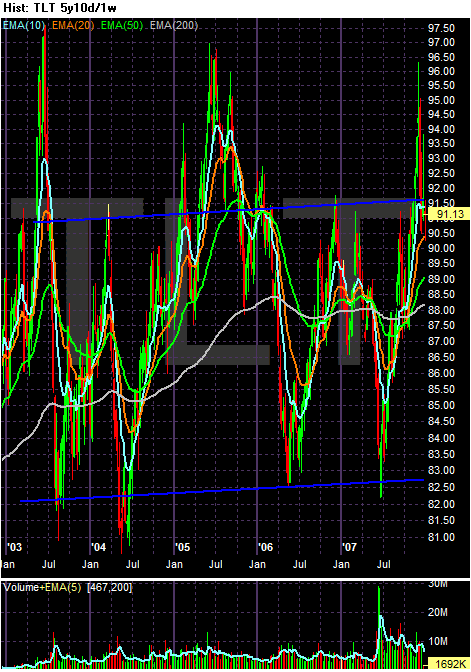Click the '05 year label
471x672 pixels.
182,547
